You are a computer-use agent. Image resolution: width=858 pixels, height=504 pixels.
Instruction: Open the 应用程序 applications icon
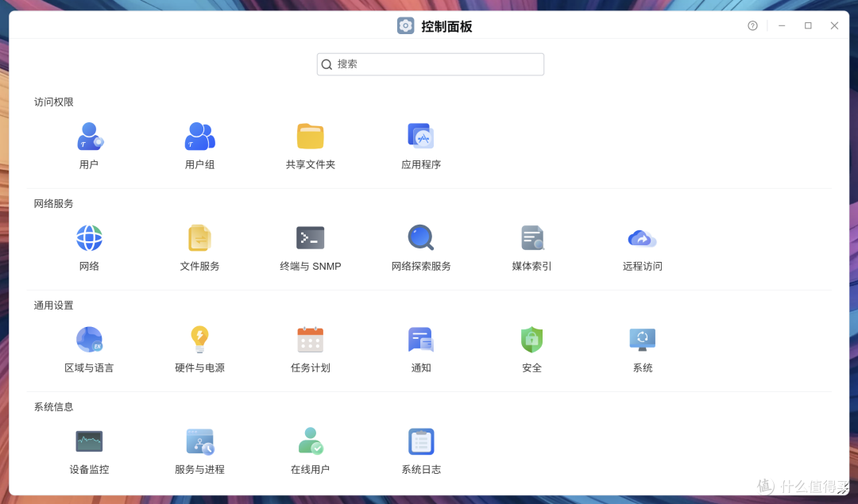[x=421, y=137]
